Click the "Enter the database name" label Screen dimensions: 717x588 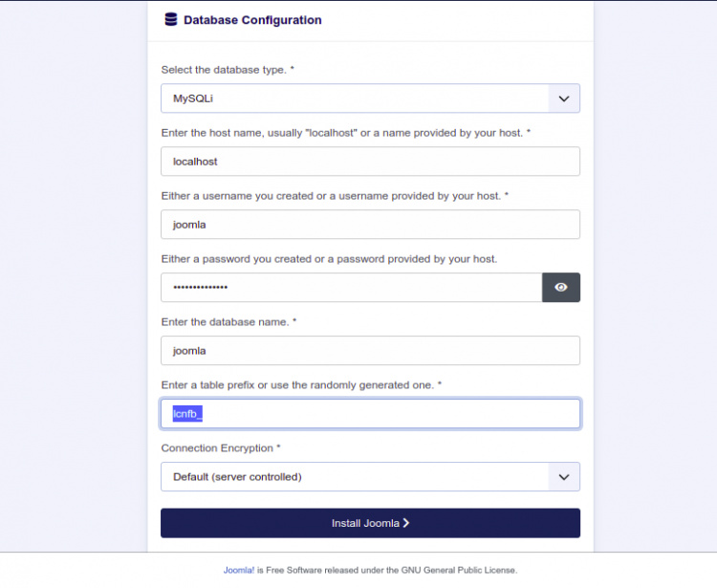coord(228,322)
